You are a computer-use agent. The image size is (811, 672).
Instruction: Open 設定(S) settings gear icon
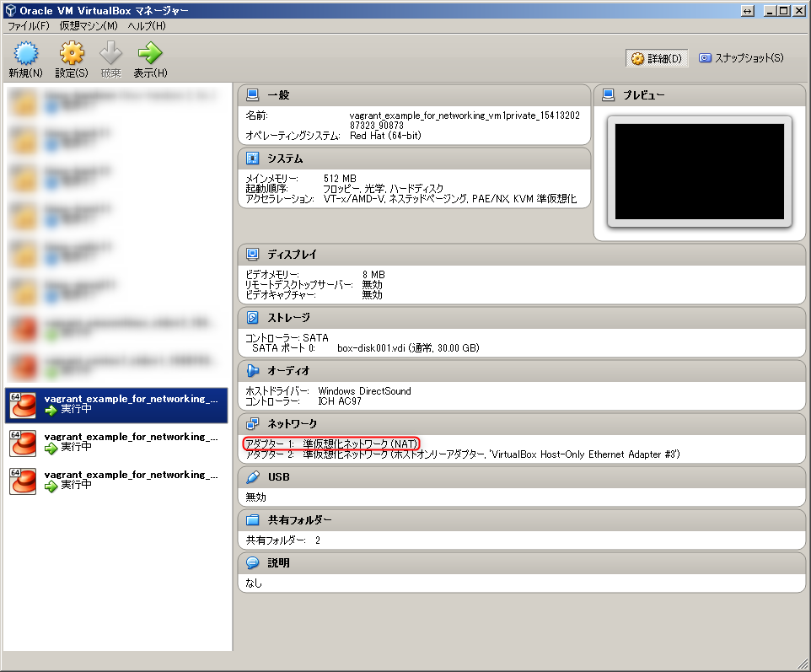point(72,53)
